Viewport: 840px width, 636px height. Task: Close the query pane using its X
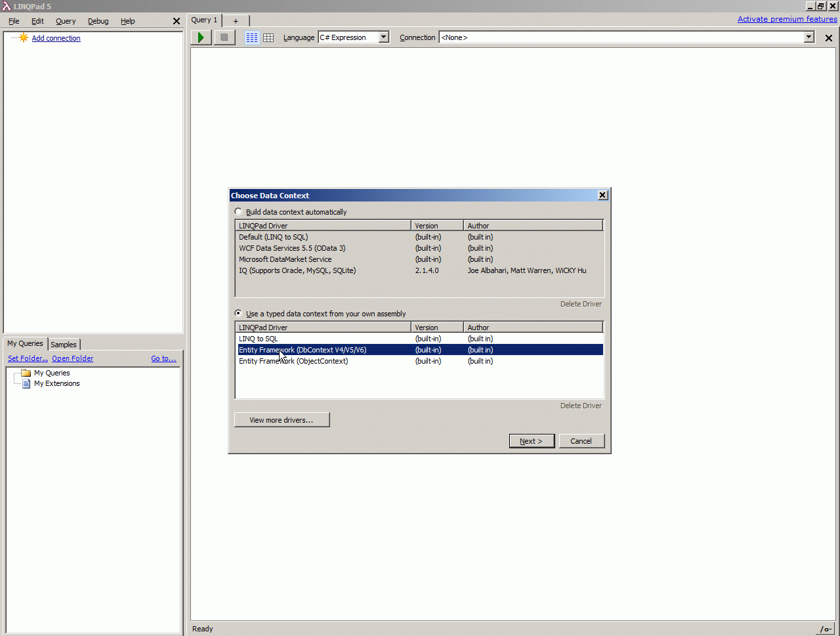tap(828, 37)
